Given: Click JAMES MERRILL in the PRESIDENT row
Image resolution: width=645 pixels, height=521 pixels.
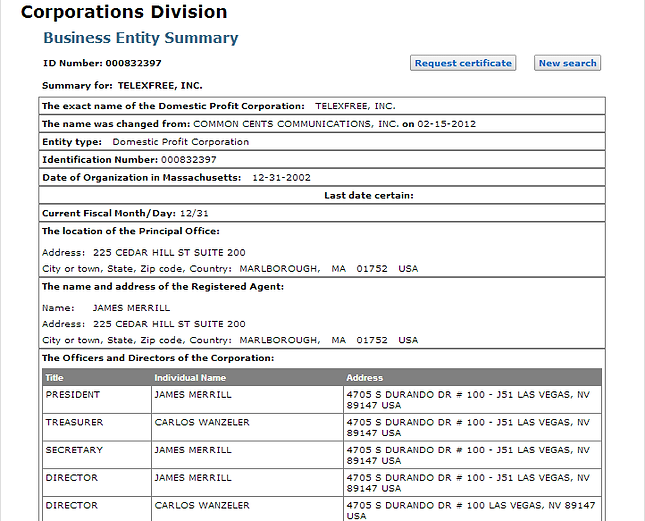Looking at the screenshot, I should [193, 395].
